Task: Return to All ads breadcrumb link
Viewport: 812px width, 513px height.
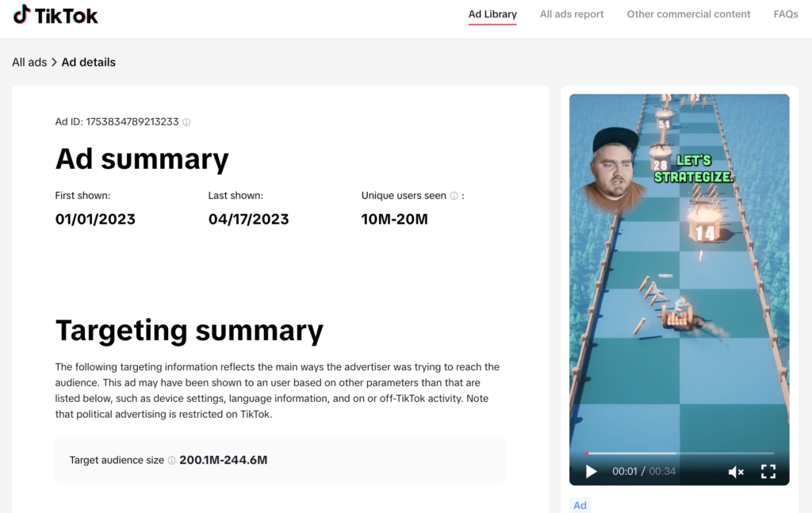Action: pyautogui.click(x=29, y=62)
